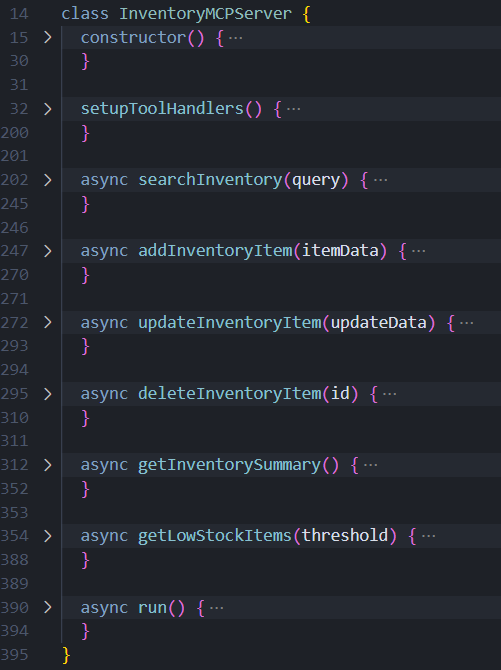501x670 pixels.
Task: Click the folded ellipsis after getLowStockItems(threshold) {
Action: click(428, 536)
